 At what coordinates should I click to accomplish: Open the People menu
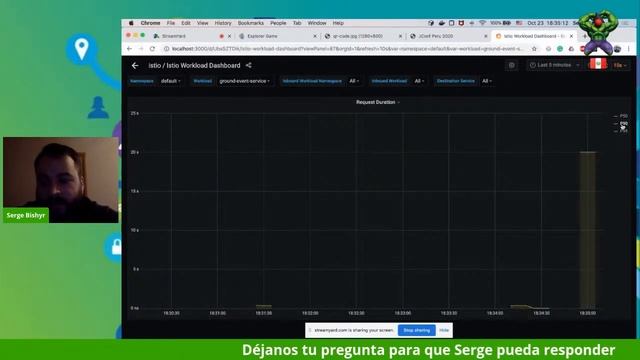click(278, 23)
